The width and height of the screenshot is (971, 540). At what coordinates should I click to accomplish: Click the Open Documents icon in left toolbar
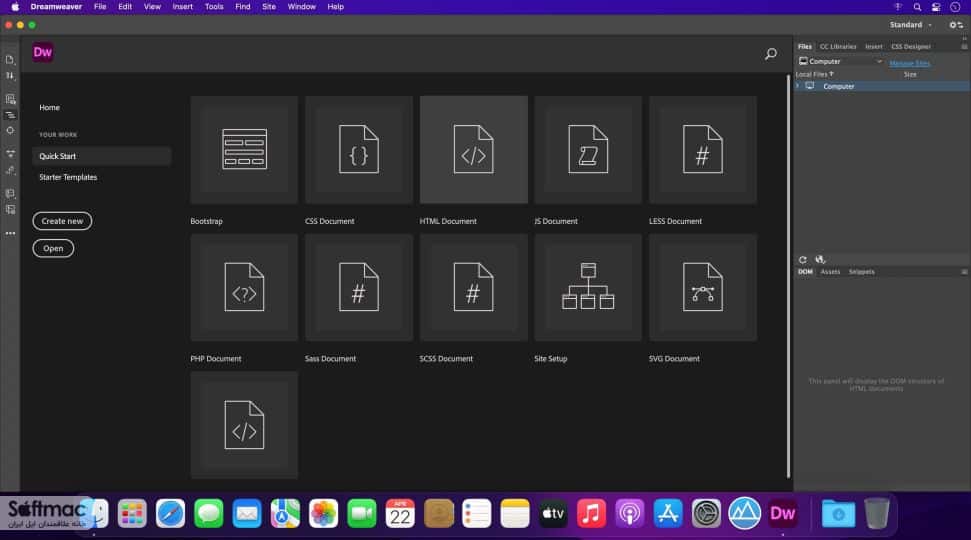(10, 60)
